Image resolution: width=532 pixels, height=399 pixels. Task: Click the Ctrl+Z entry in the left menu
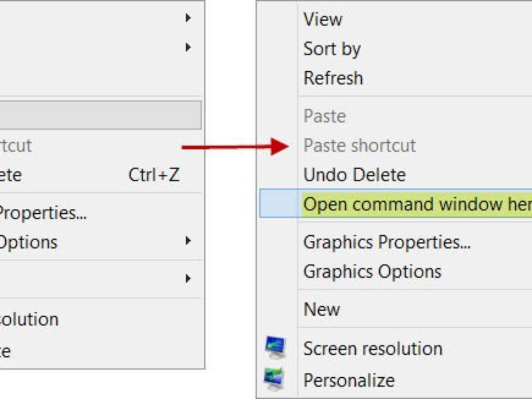coord(154,175)
